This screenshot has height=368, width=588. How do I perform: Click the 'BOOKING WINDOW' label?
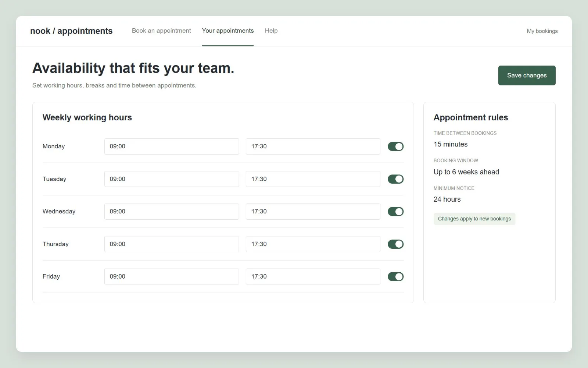tap(456, 161)
